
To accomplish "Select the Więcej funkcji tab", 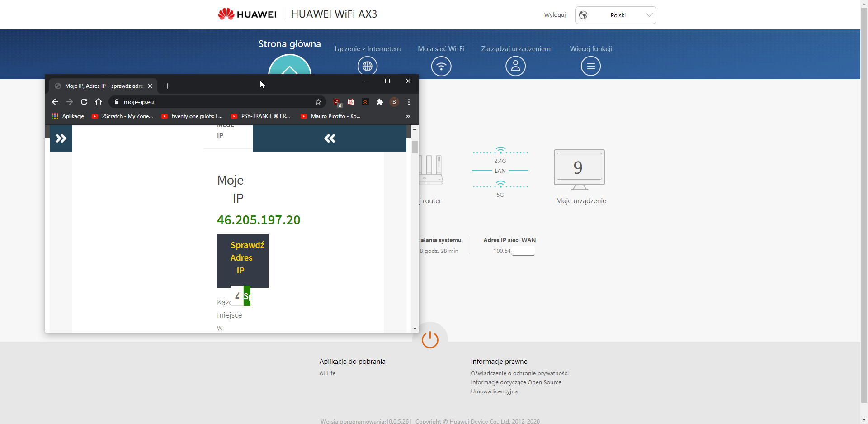I will coord(591,49).
